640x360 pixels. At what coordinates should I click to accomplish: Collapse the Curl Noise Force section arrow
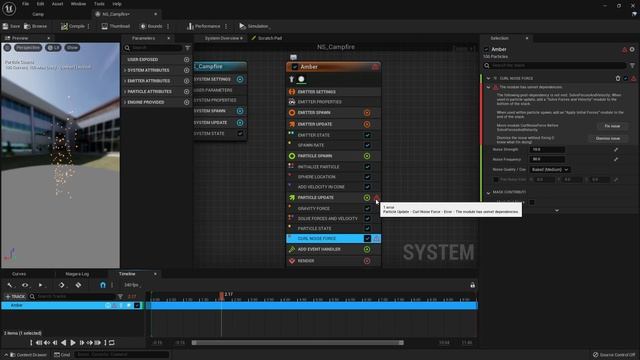pyautogui.click(x=488, y=78)
